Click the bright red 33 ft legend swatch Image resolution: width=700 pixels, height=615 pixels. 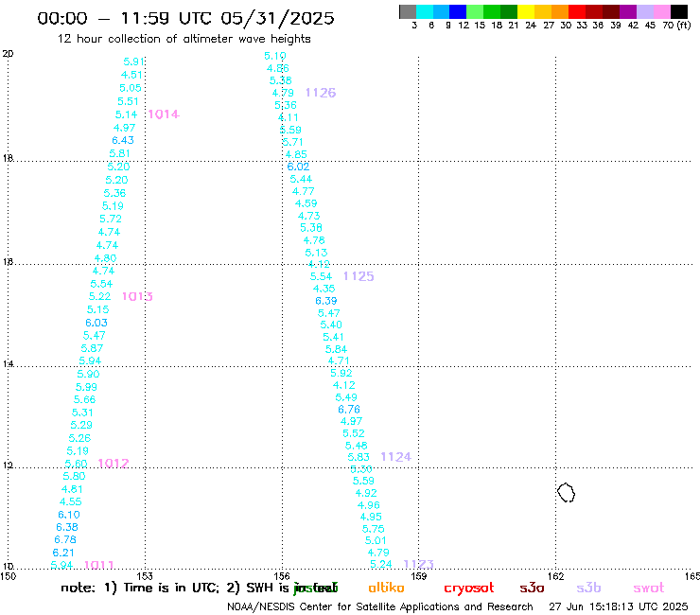576,11
